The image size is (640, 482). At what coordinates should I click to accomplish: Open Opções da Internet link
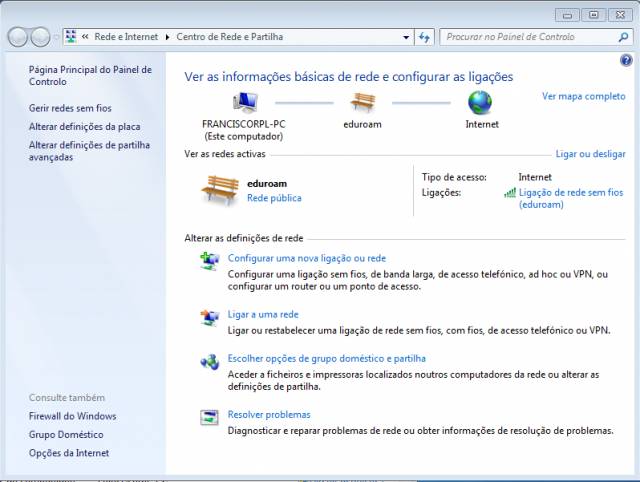[69, 453]
